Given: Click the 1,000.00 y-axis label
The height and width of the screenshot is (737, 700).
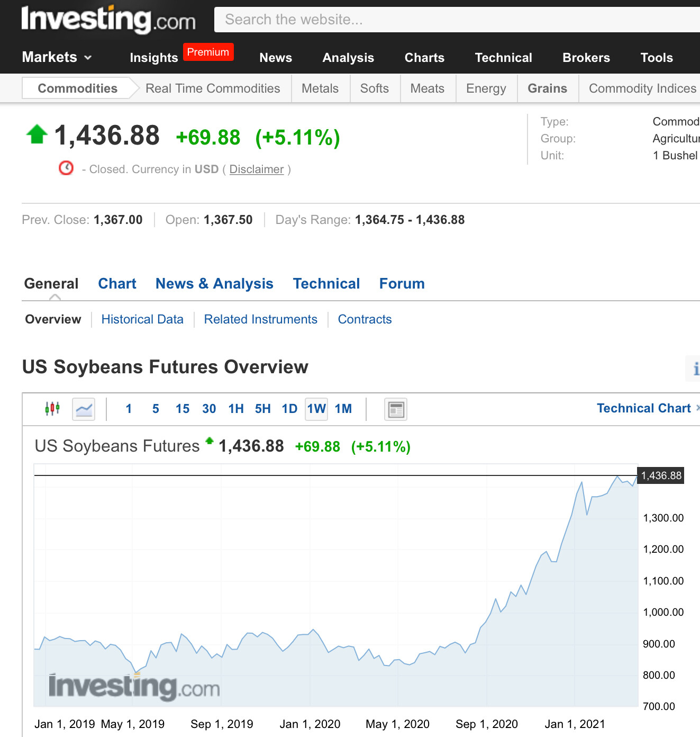Looking at the screenshot, I should pyautogui.click(x=663, y=612).
